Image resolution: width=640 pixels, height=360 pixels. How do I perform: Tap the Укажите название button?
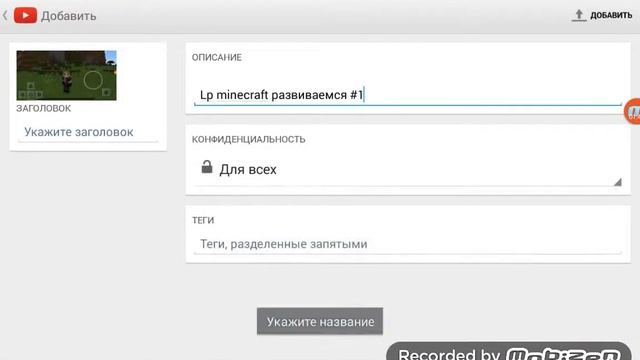click(320, 322)
